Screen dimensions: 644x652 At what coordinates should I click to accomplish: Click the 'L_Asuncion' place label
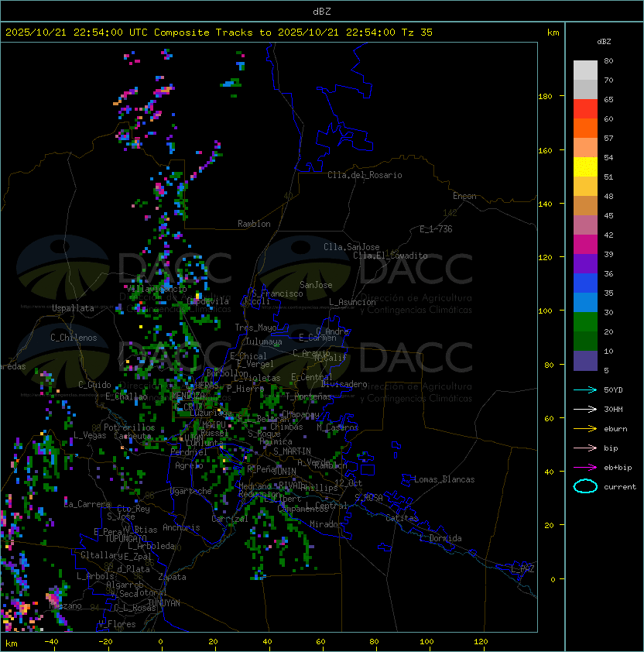coord(352,302)
